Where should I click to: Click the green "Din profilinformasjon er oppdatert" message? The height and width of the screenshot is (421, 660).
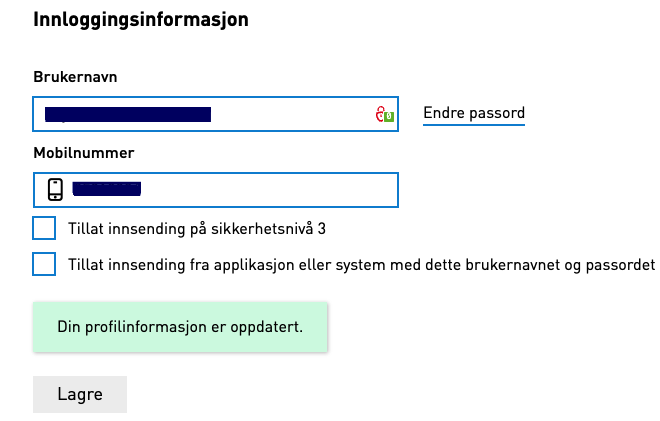coord(180,327)
